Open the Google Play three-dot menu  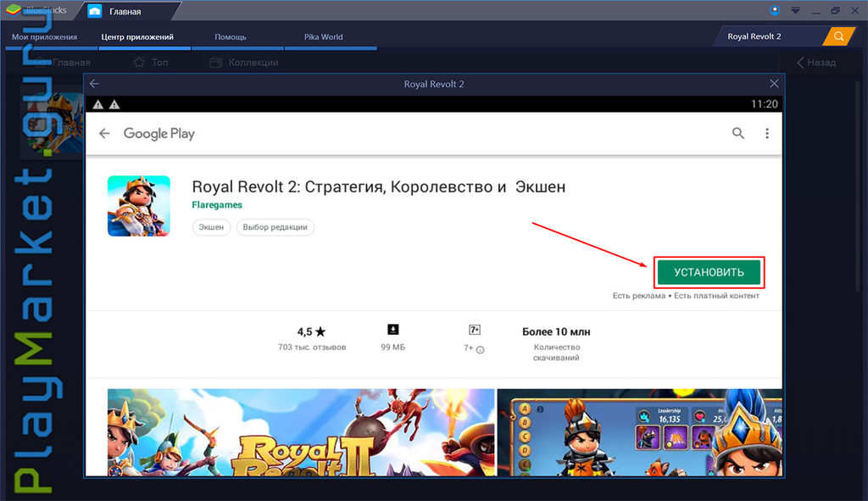point(766,133)
